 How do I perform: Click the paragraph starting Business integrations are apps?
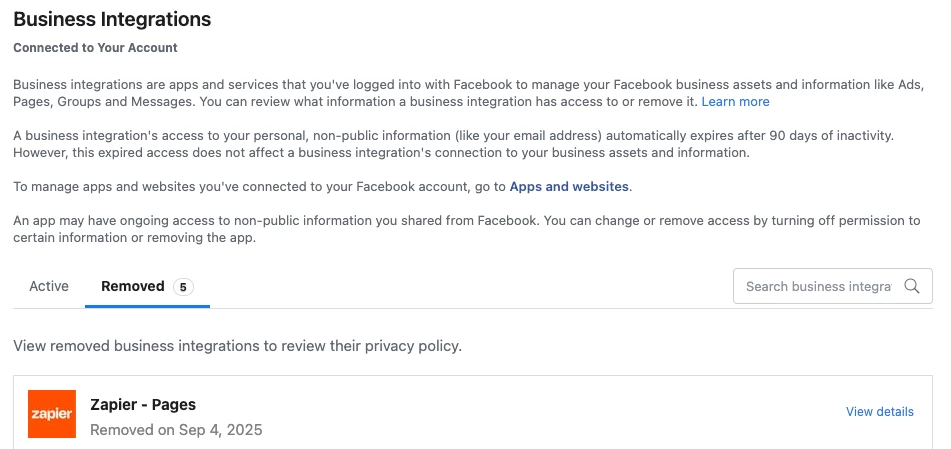469,93
